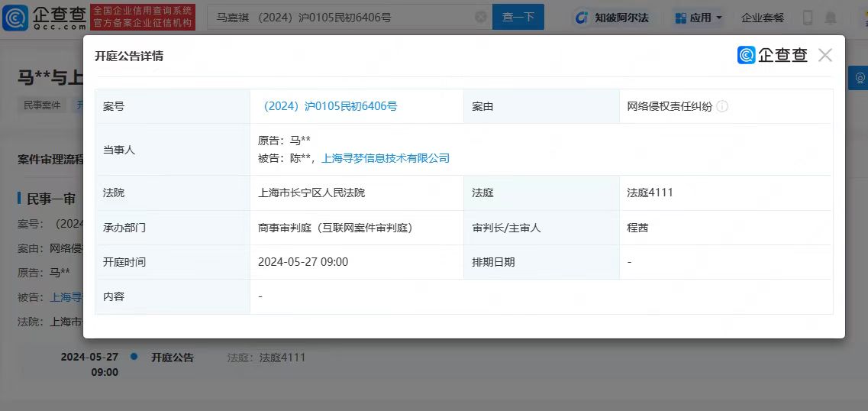Click the customer service icon on right edge
Screen dimensions: 868x411
point(860,78)
